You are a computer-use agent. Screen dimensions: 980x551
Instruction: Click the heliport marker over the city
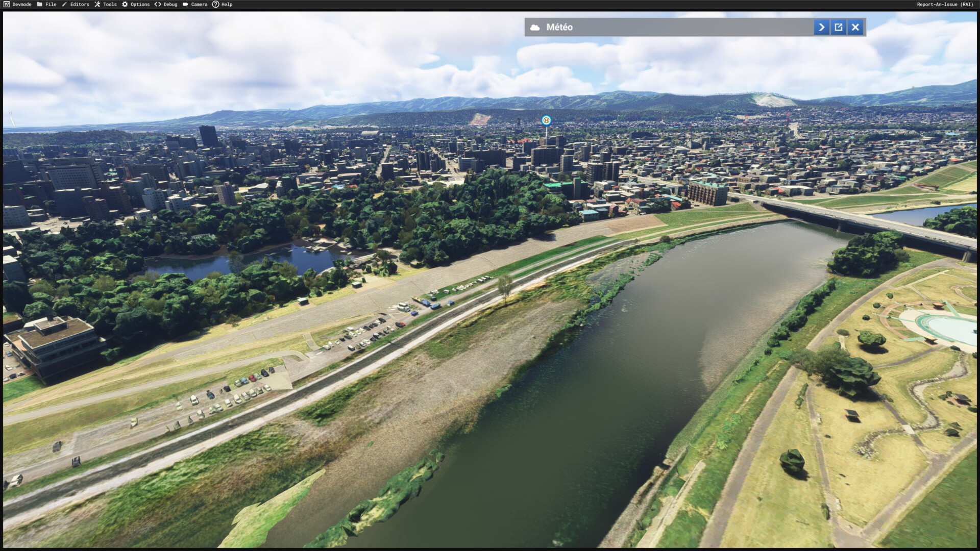point(546,120)
